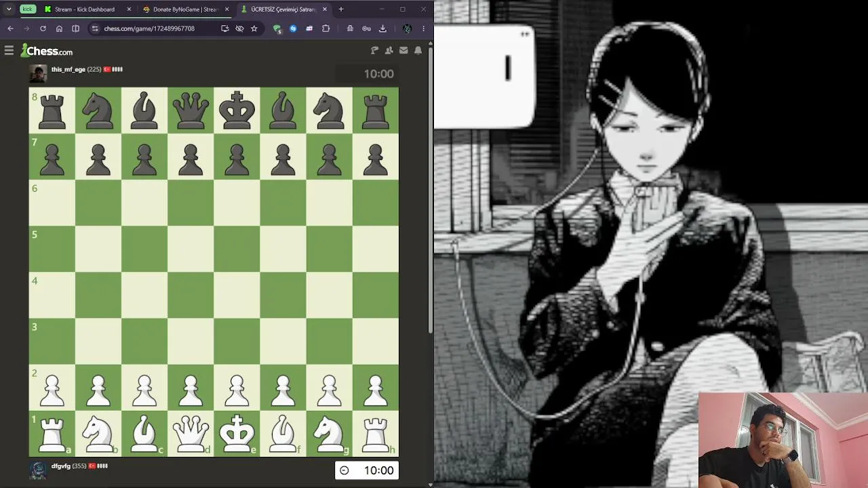
Task: Select the white knight on g1
Action: [330, 433]
